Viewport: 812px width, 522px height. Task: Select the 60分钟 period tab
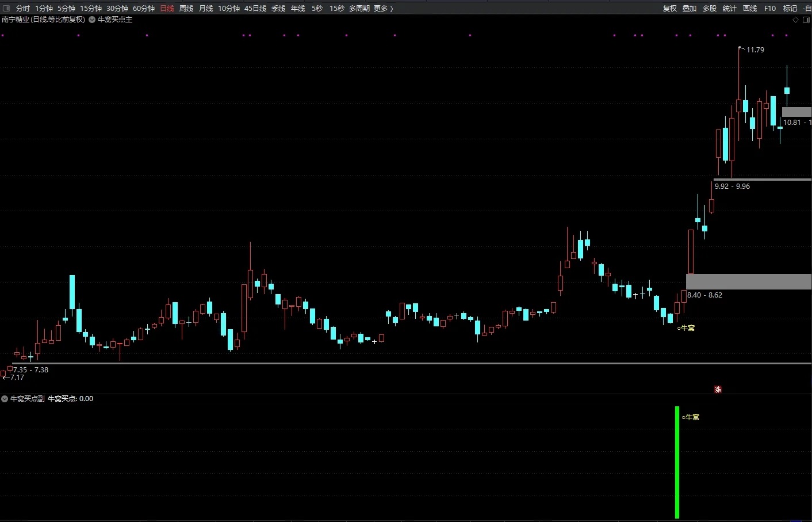click(x=144, y=8)
